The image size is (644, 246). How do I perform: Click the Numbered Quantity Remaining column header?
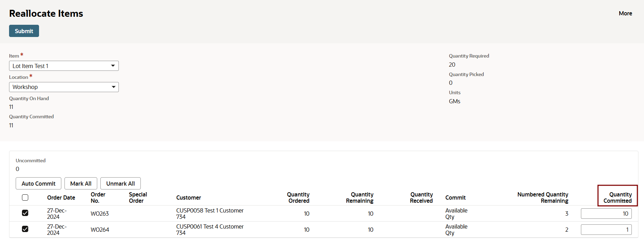tap(543, 197)
